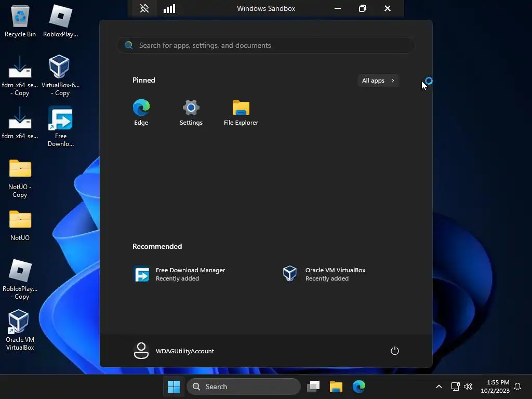
Task: Open Edge from the Pinned apps
Action: click(x=141, y=113)
